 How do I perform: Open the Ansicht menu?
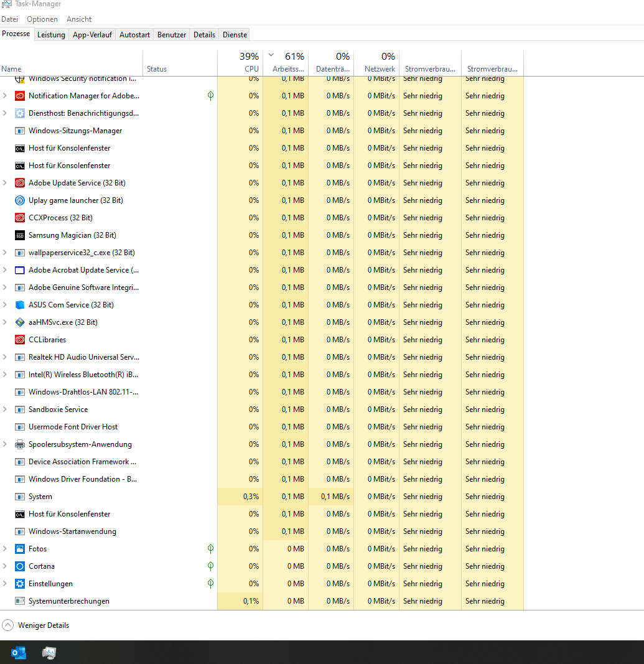79,19
